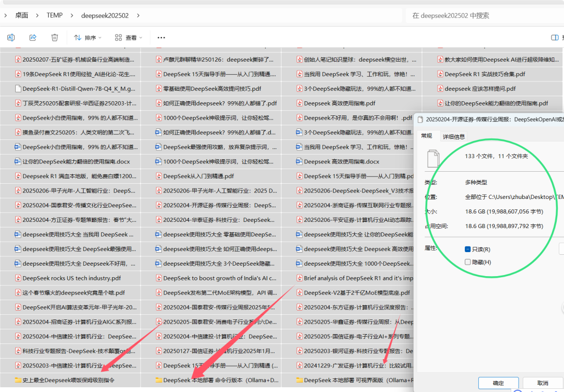The image size is (564, 392).
Task: Expand chevron between 桌面 and TEMP
Action: [x=37, y=16]
